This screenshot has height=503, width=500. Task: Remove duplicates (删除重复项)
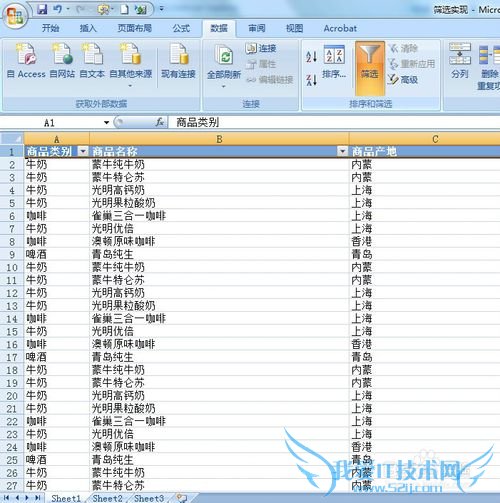pos(489,67)
